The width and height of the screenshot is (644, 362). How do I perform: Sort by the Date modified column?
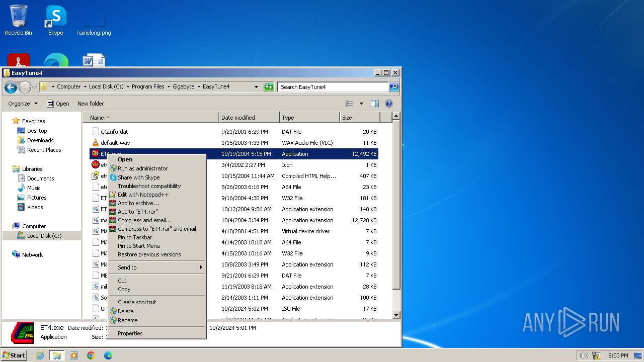coord(249,118)
